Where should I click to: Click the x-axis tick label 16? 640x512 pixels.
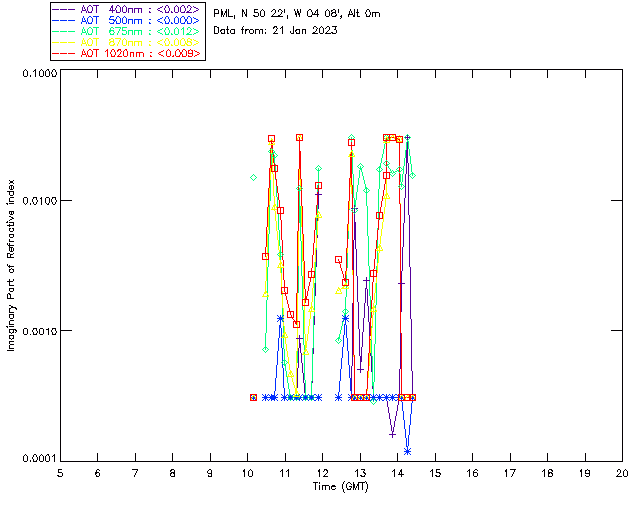click(x=472, y=473)
